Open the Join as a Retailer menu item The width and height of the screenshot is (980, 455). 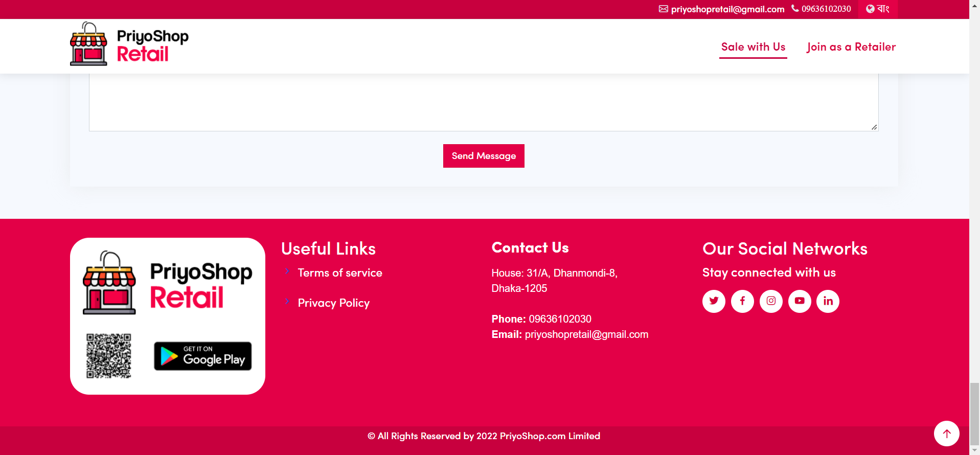(851, 47)
